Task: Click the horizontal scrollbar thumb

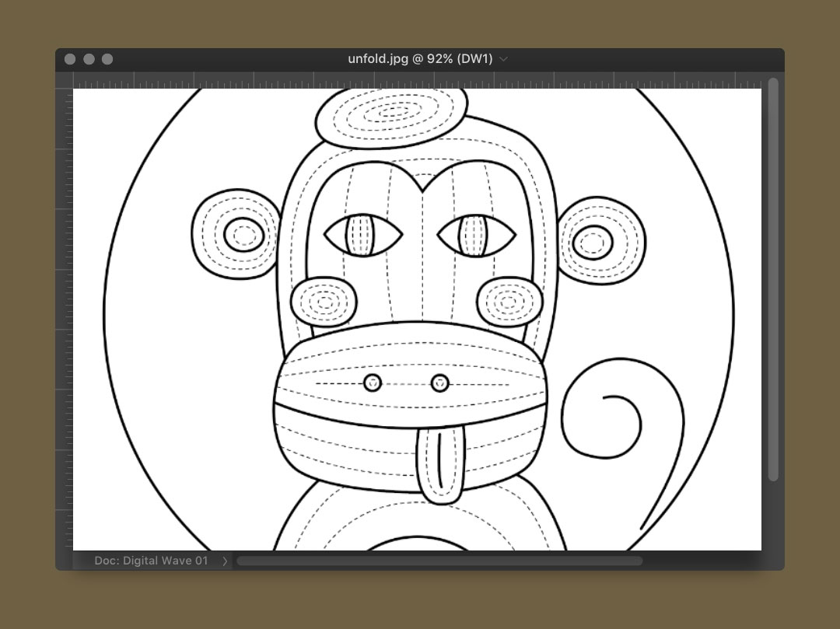Action: tap(439, 561)
